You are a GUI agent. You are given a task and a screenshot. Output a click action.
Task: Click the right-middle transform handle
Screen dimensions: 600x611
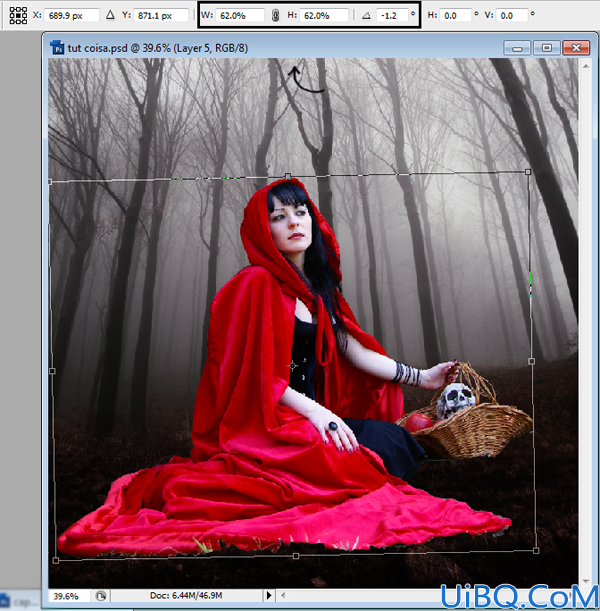[531, 361]
